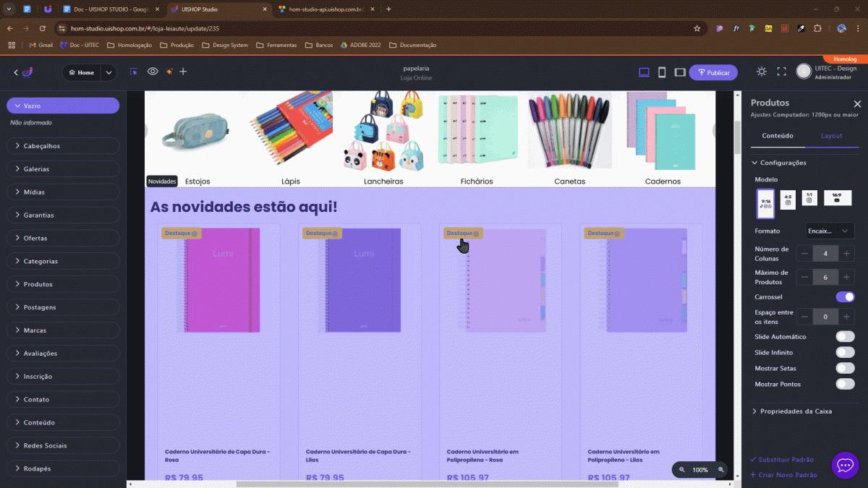868x488 pixels.
Task: Close the Produtos panel
Action: click(x=857, y=103)
